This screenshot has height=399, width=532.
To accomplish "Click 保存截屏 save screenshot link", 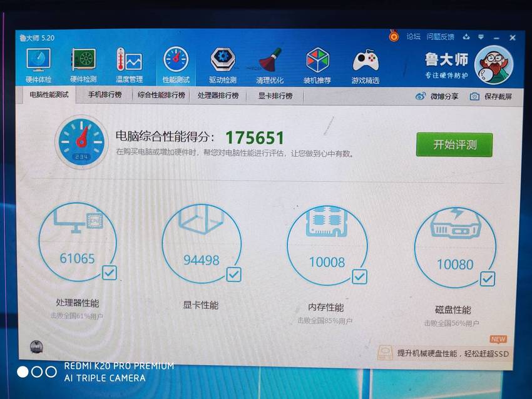I will [498, 96].
